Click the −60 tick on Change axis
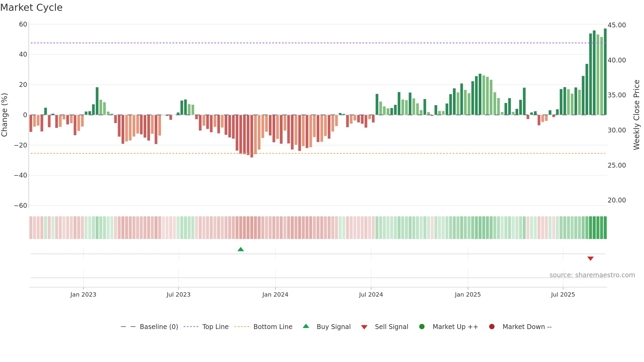 [21, 206]
